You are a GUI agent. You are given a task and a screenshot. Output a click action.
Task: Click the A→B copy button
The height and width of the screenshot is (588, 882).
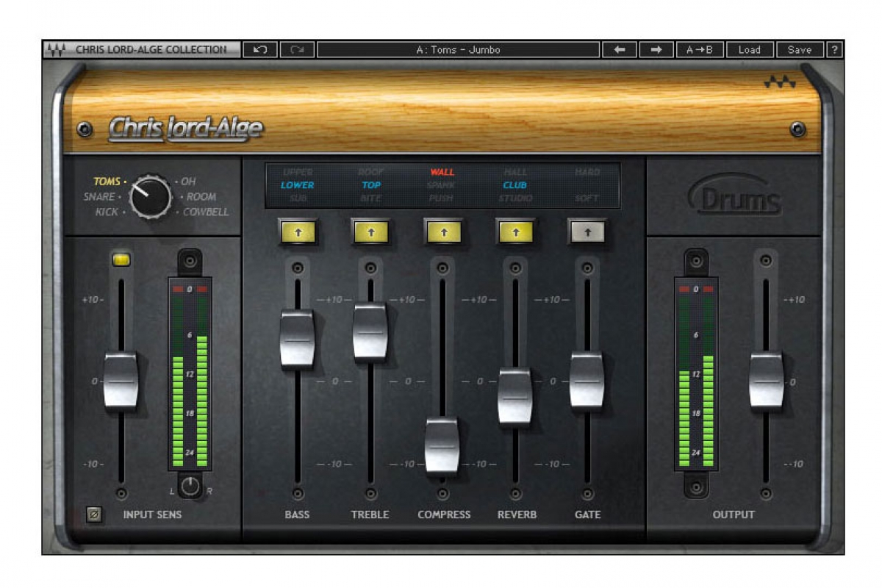click(x=700, y=49)
